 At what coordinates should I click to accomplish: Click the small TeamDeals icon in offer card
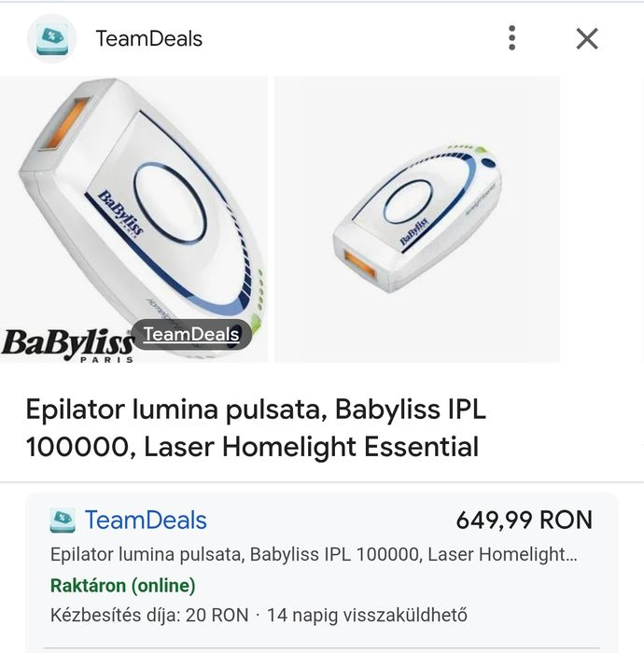(62, 521)
